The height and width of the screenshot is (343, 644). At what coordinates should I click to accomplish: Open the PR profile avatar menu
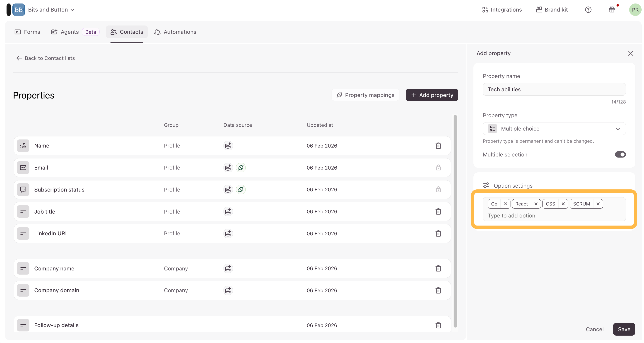point(635,10)
